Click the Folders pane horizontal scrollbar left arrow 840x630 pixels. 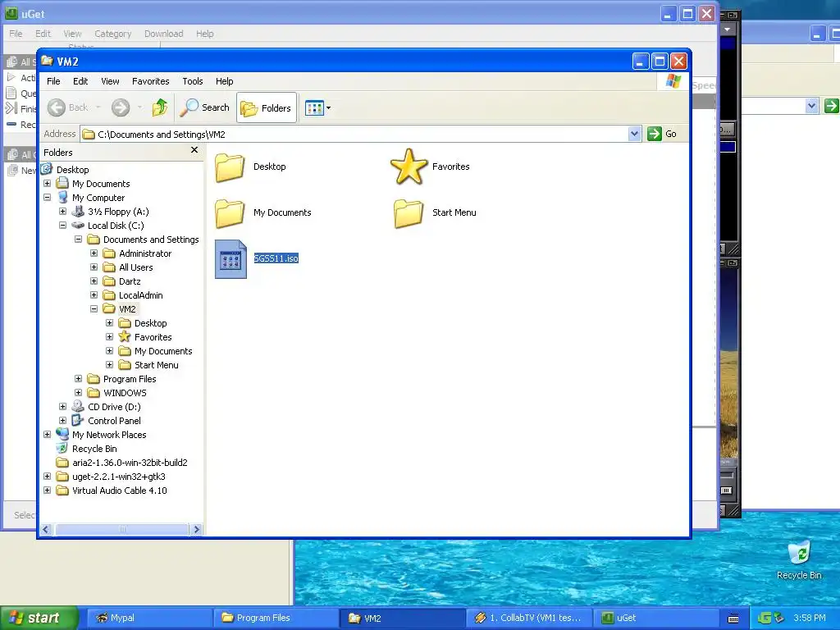[46, 529]
